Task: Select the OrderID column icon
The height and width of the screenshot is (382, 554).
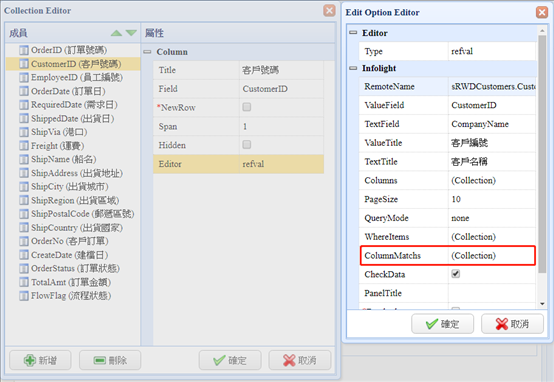Action: click(x=24, y=50)
